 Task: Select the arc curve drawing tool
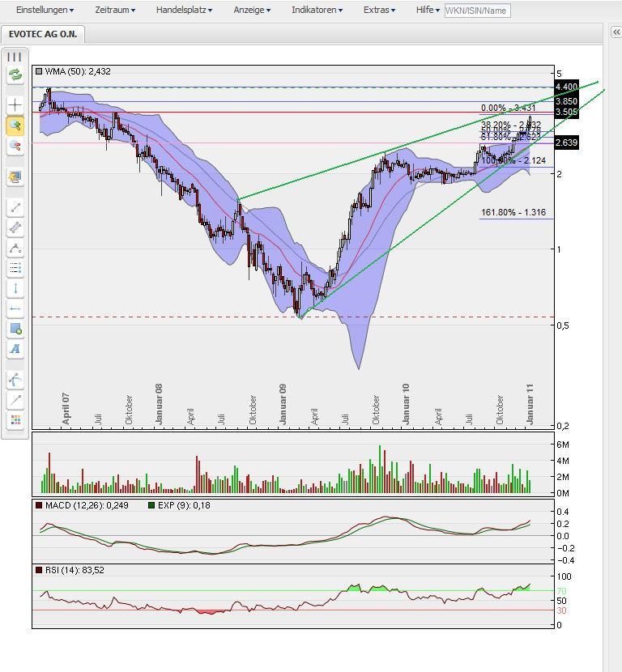click(x=15, y=249)
